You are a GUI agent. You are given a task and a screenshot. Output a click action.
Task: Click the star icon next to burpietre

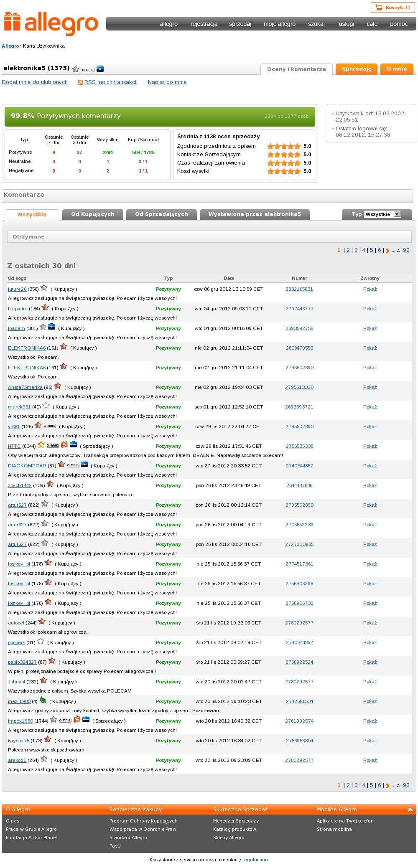click(x=45, y=307)
